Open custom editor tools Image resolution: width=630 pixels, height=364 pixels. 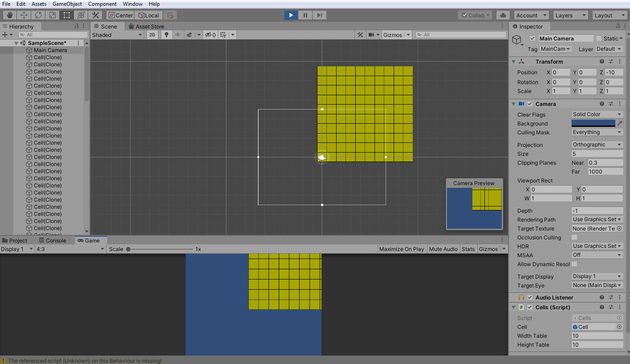pyautogui.click(x=95, y=15)
